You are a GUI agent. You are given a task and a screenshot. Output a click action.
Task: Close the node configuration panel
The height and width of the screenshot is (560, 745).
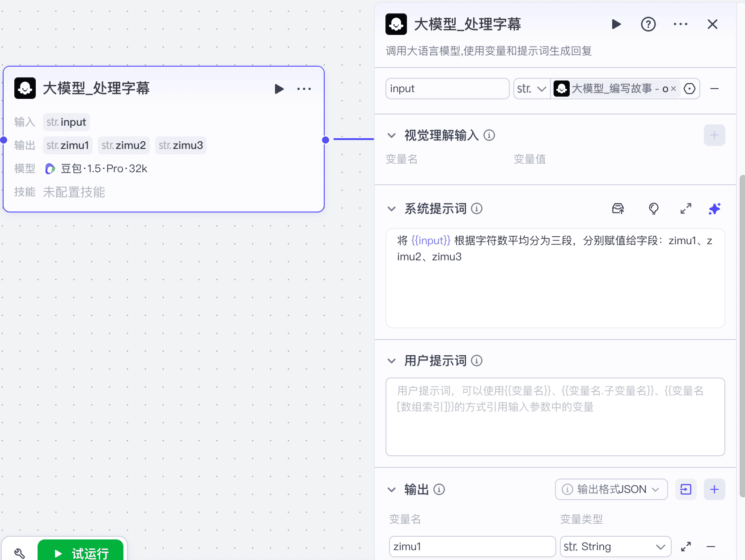pyautogui.click(x=712, y=24)
